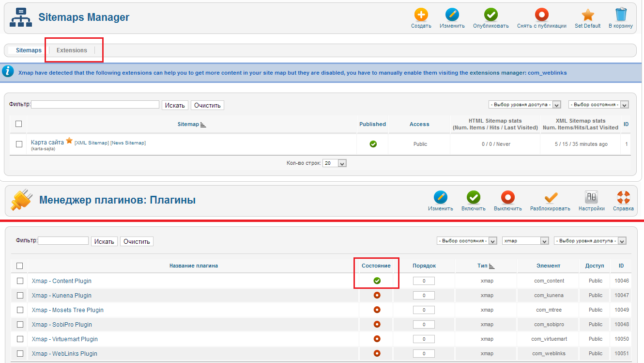The image size is (644, 363).
Task: Check the Xmap - Kunena Plugin checkbox
Action: [x=20, y=295]
